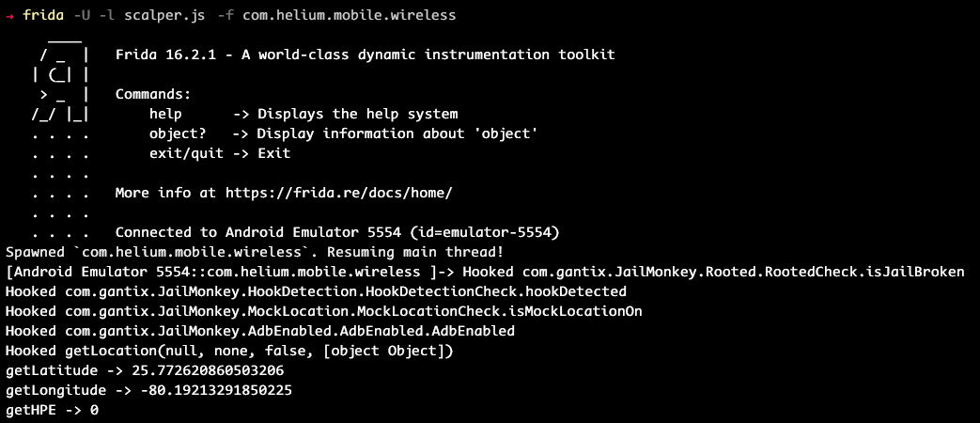Image resolution: width=980 pixels, height=423 pixels.
Task: Click the 'help' command entry
Action: pos(165,115)
